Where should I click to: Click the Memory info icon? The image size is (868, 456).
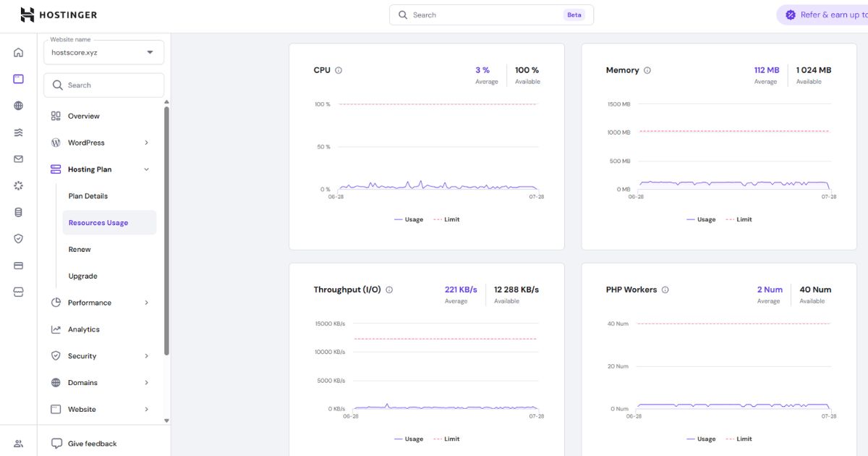[647, 70]
